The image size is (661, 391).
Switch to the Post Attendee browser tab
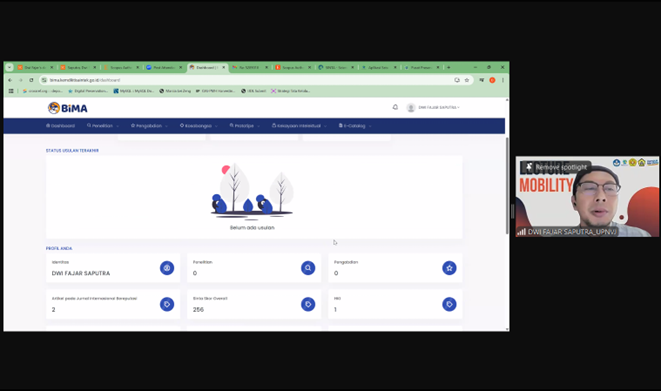[x=164, y=67]
